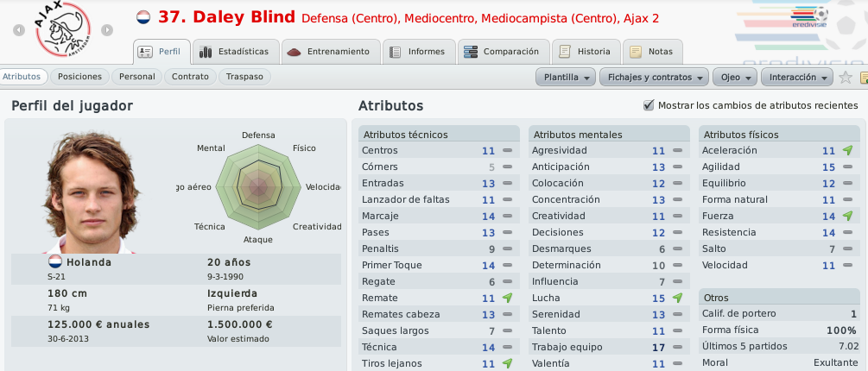The image size is (868, 371).
Task: Expand Fichajes y contratos menu
Action: 655,78
